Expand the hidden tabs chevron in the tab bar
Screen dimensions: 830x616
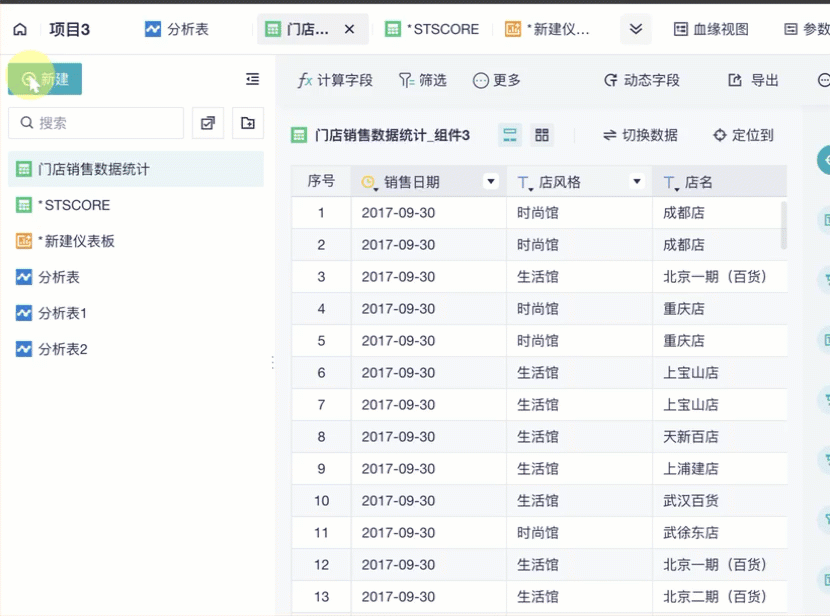click(x=635, y=29)
